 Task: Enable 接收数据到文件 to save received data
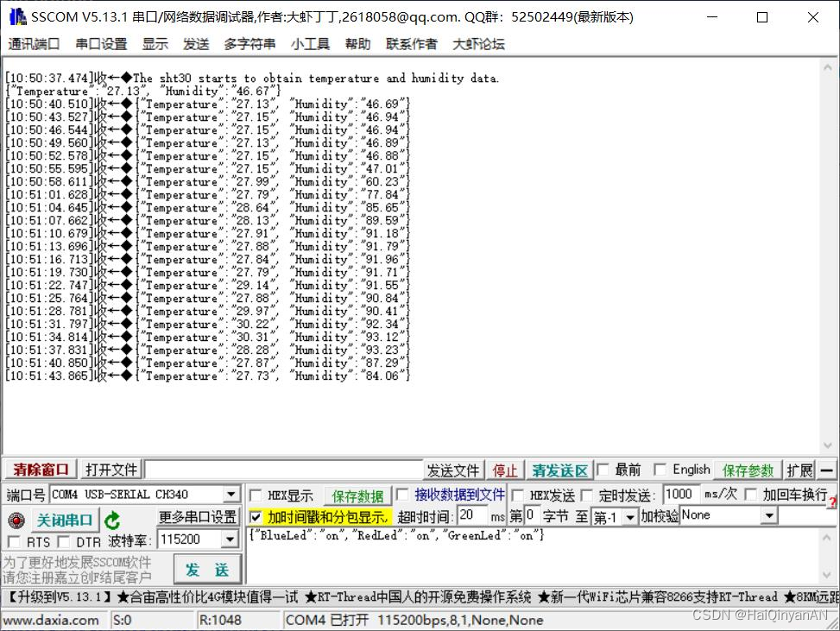(x=402, y=494)
